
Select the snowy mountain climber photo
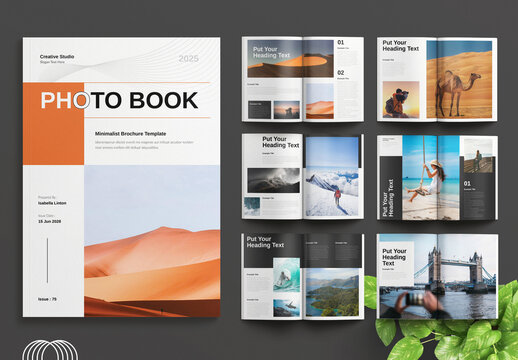pyautogui.click(x=332, y=176)
